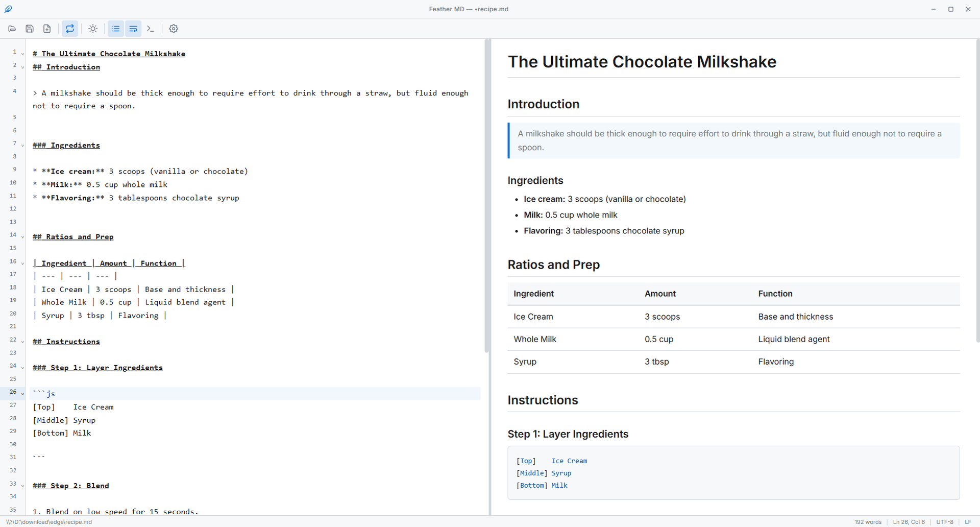Click the 'Ratios and Prep' heading in preview
980x527 pixels.
(554, 265)
